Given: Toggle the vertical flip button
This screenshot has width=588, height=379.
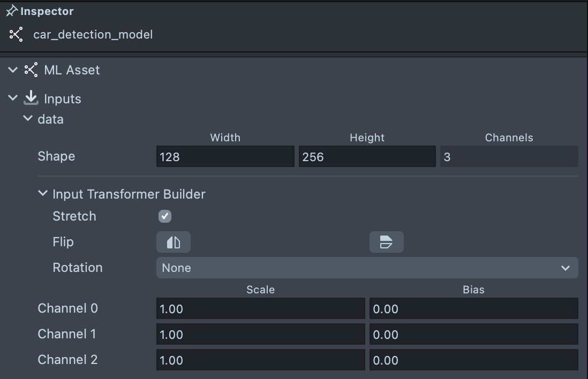Looking at the screenshot, I should click(386, 242).
